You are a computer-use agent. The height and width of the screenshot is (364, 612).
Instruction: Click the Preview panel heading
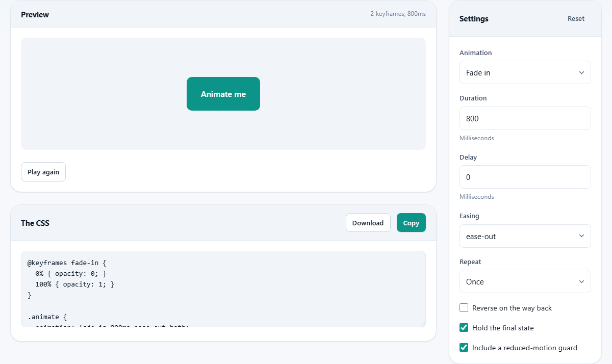(x=35, y=14)
